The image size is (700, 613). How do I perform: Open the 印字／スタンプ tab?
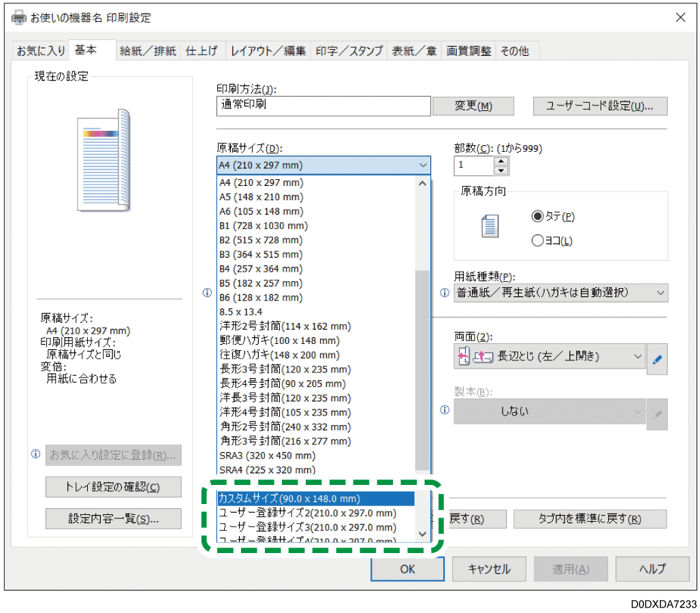[348, 51]
